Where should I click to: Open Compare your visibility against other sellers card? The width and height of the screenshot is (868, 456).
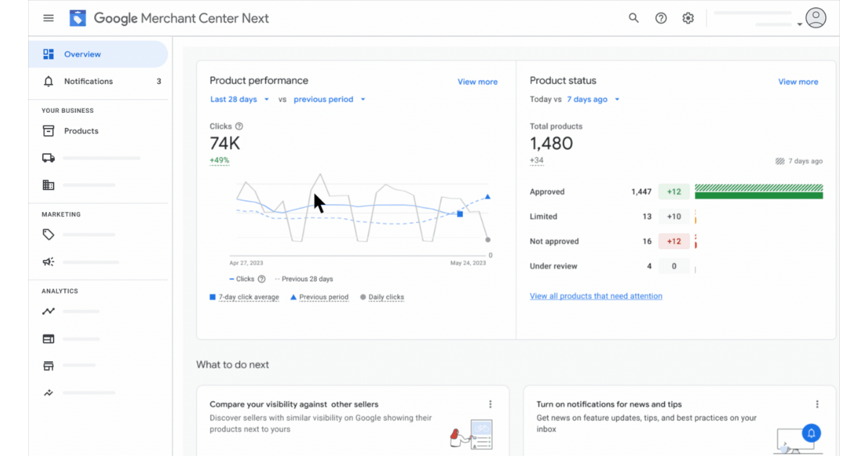pyautogui.click(x=352, y=421)
